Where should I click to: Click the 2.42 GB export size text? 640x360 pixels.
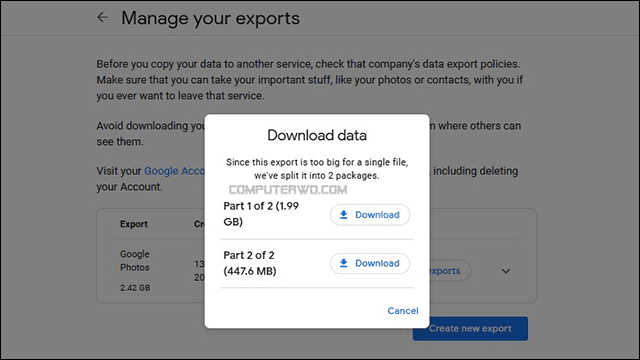click(x=135, y=288)
